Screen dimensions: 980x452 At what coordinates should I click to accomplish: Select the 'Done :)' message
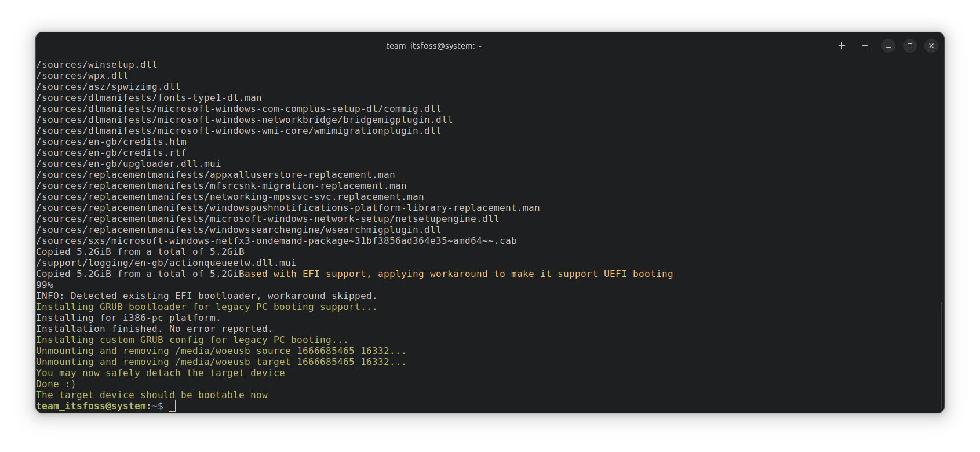coord(56,384)
